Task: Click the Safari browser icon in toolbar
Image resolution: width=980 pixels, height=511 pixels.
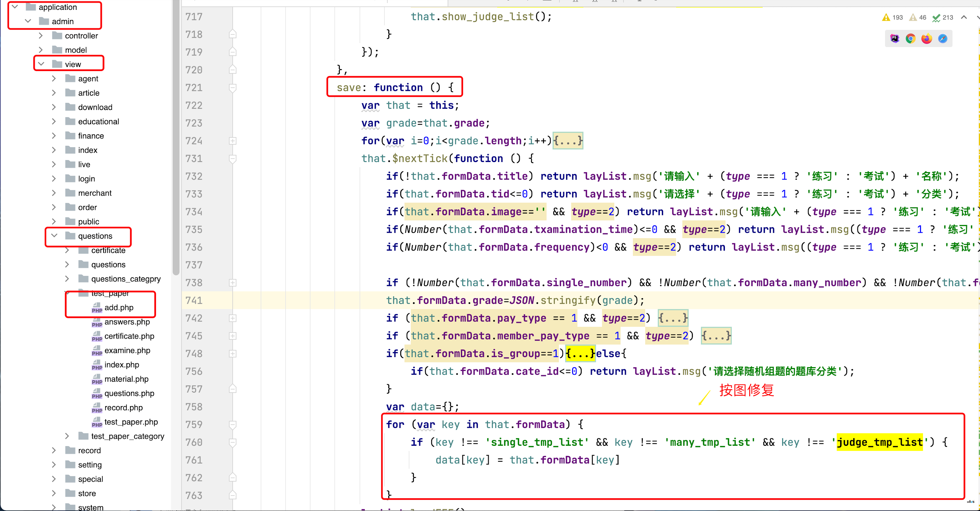Action: (943, 39)
